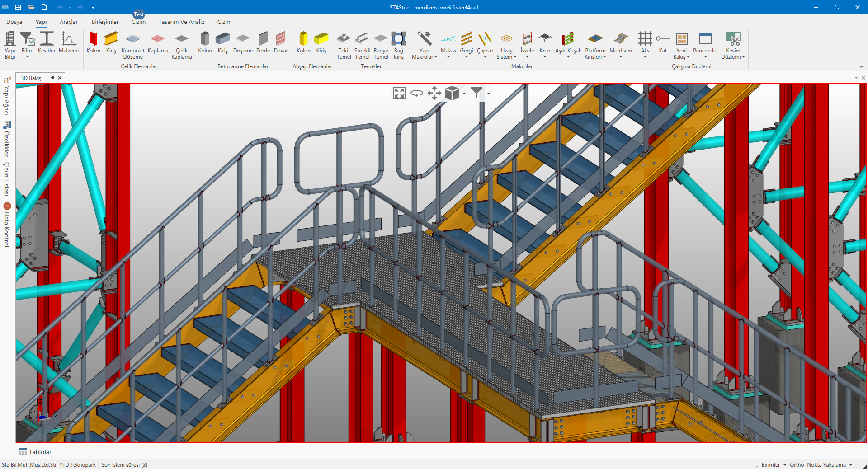Screen dimensions: 868x469
Task: Pin the 3D Bakış tab
Action: pyautogui.click(x=52, y=78)
